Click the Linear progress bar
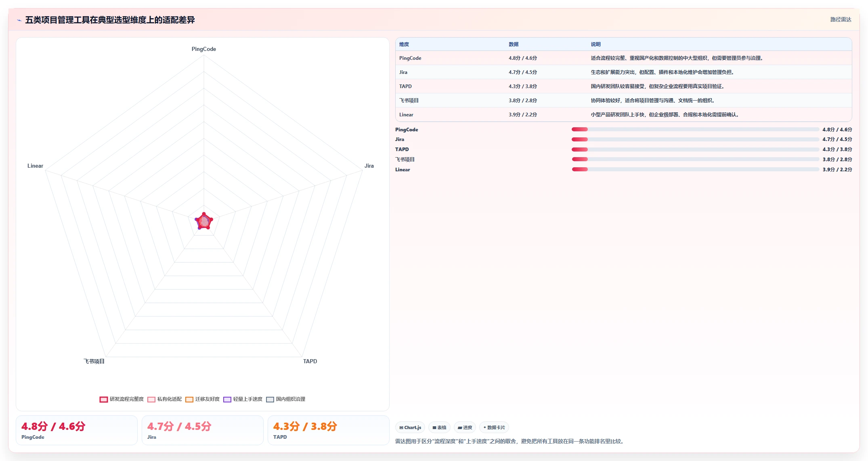 pos(695,169)
